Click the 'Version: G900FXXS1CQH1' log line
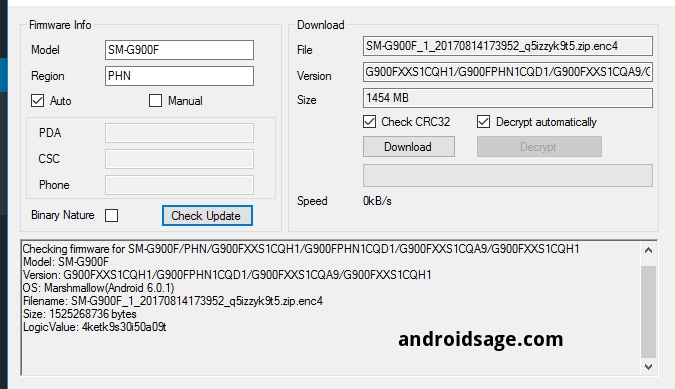Viewport: 675px width, 389px height. point(227,275)
